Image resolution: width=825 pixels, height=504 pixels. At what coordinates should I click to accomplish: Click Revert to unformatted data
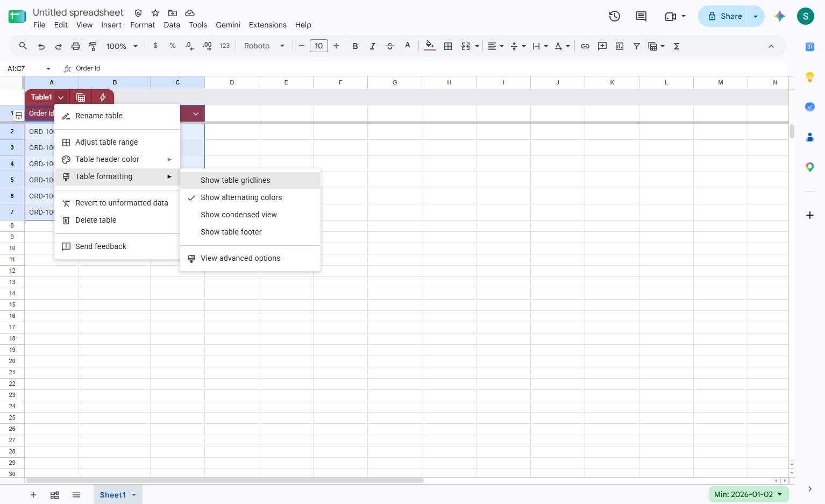pyautogui.click(x=117, y=203)
